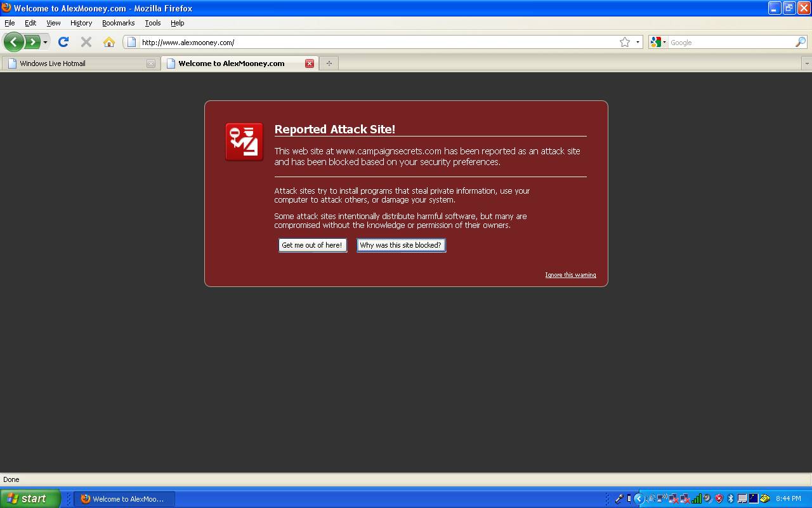Click the Get me out of here! button
This screenshot has width=812, height=508.
tap(312, 245)
